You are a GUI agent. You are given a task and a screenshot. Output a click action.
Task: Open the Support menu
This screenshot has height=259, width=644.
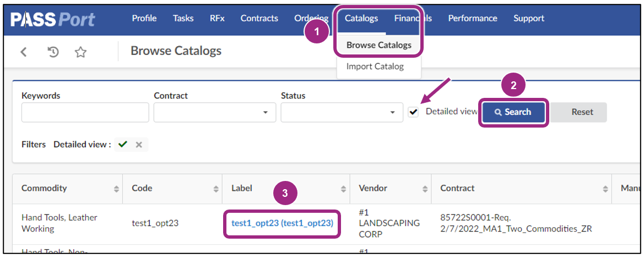point(529,19)
